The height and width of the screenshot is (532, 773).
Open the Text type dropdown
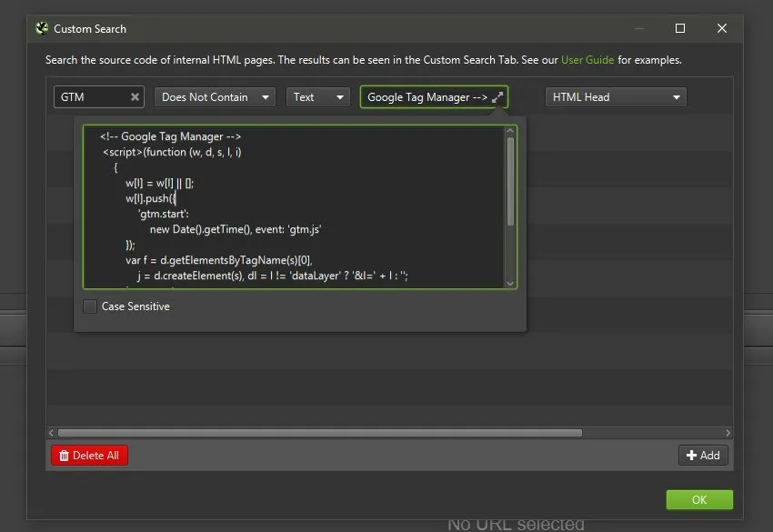(317, 97)
